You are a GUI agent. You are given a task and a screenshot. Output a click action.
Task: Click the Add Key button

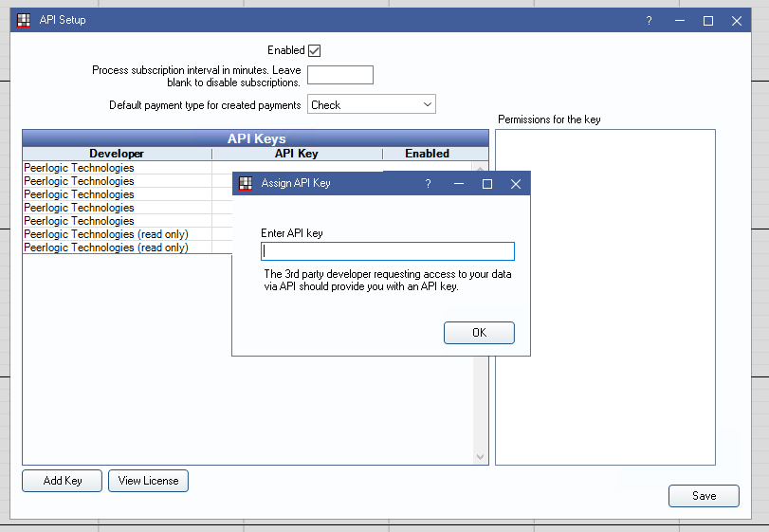(62, 481)
